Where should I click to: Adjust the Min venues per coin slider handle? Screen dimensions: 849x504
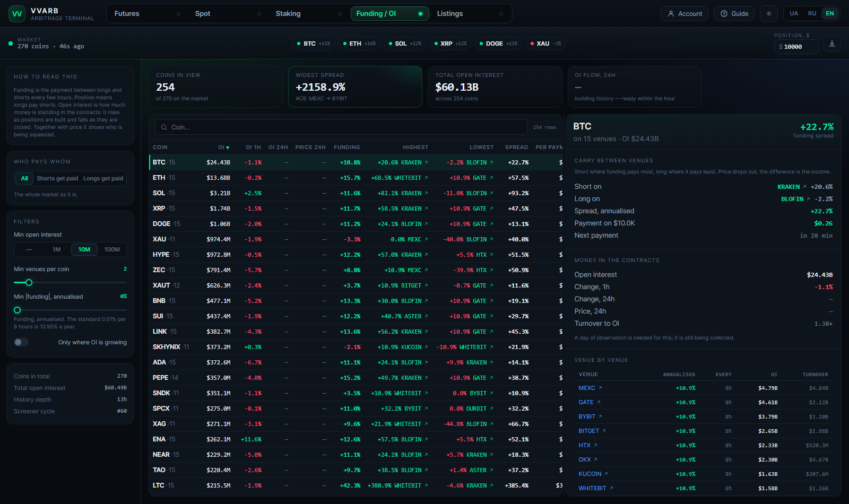tap(29, 283)
